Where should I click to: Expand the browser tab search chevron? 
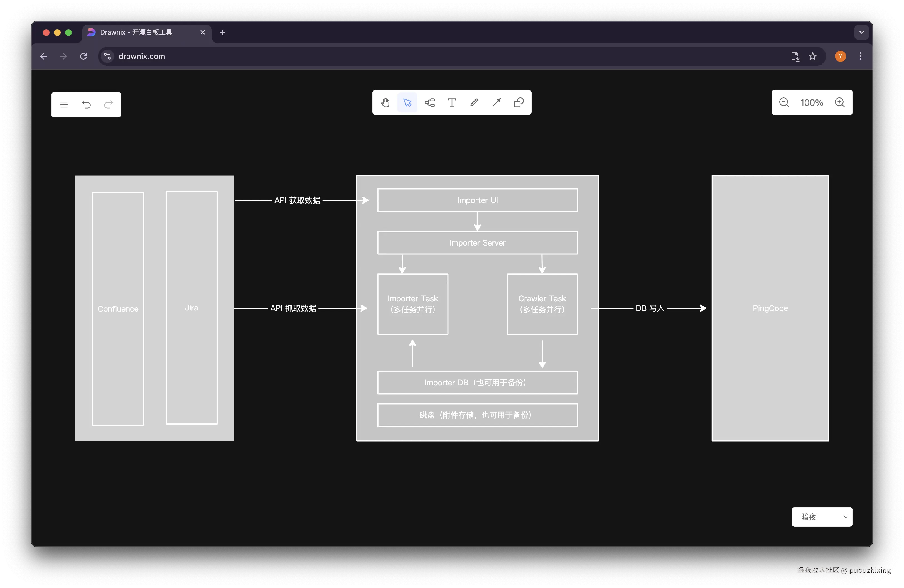[x=861, y=32]
